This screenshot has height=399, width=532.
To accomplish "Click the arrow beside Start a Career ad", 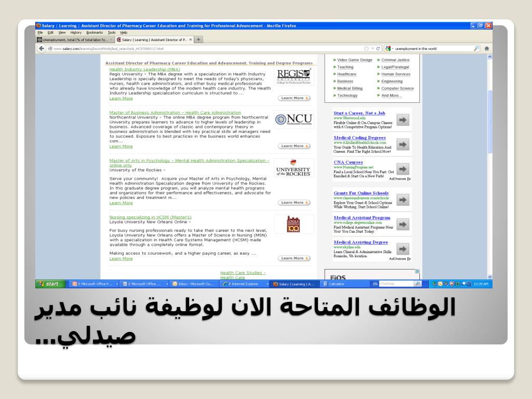I will (403, 120).
